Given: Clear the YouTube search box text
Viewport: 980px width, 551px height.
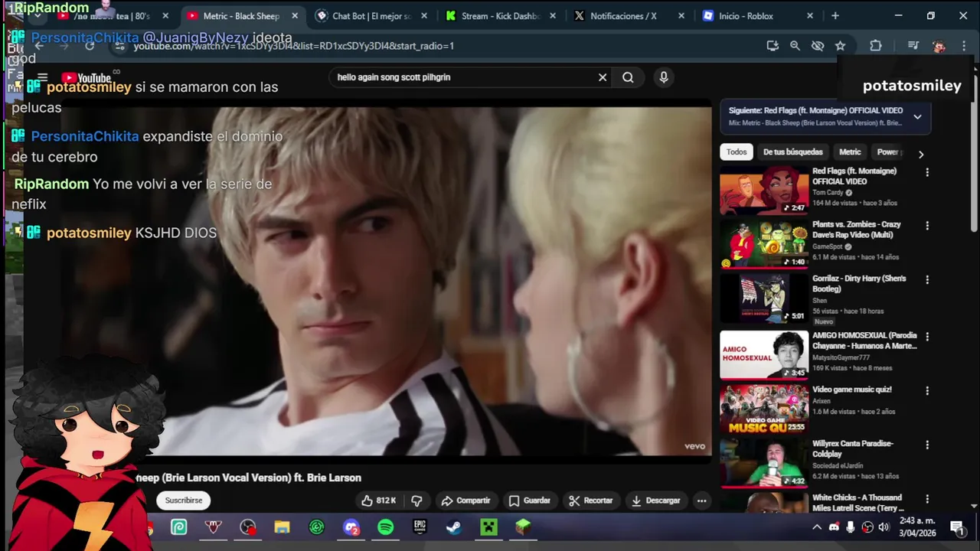Looking at the screenshot, I should (603, 77).
